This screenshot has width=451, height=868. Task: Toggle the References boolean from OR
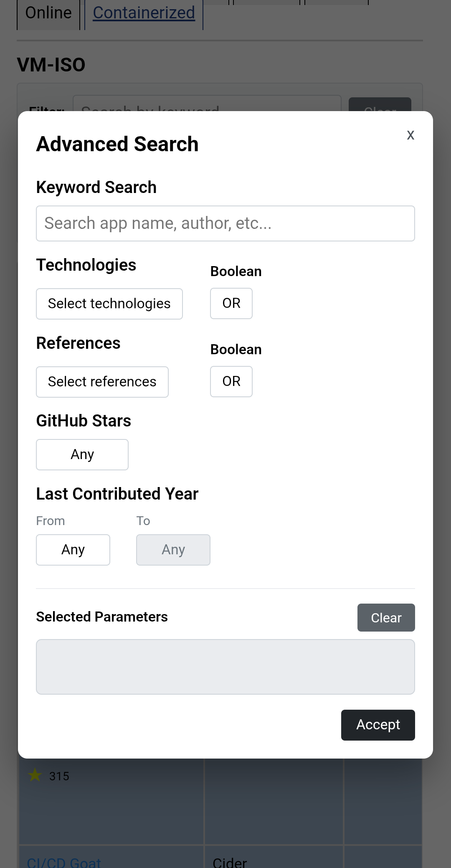[231, 381]
